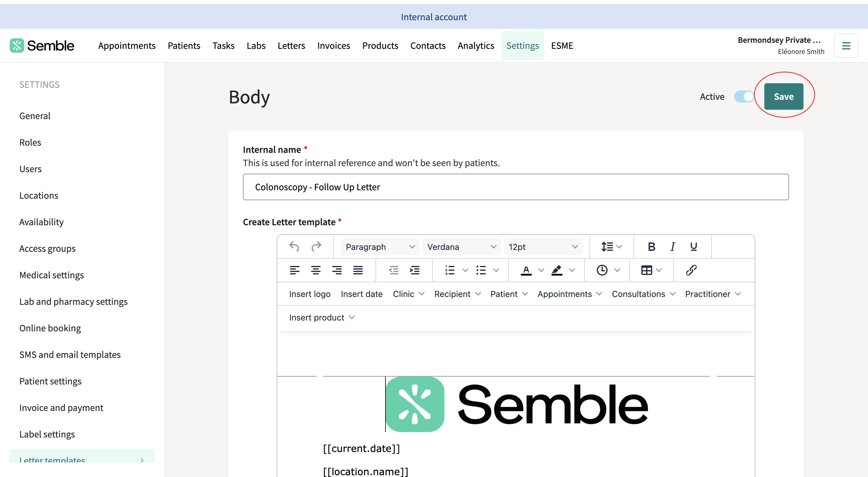This screenshot has height=477, width=868.
Task: Save the letter template
Action: (x=783, y=96)
